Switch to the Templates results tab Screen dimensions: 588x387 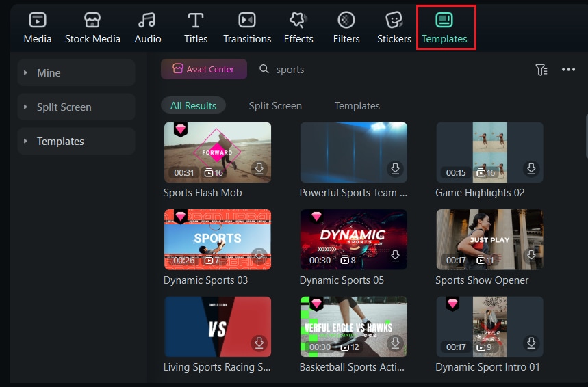tap(357, 106)
